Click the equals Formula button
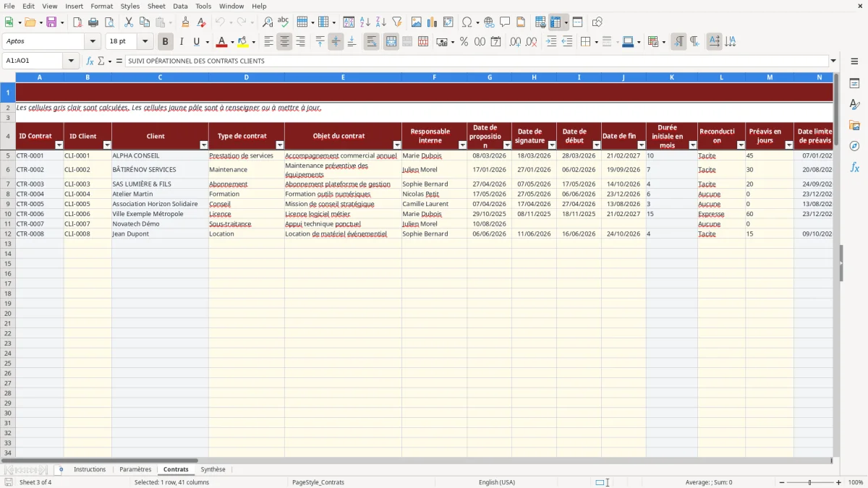Screen dimensions: 868x488 click(119, 61)
